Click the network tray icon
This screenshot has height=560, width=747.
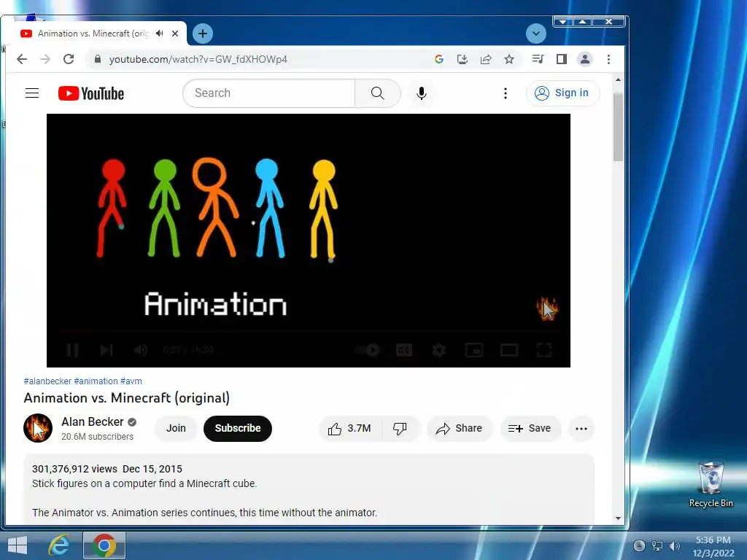click(657, 545)
